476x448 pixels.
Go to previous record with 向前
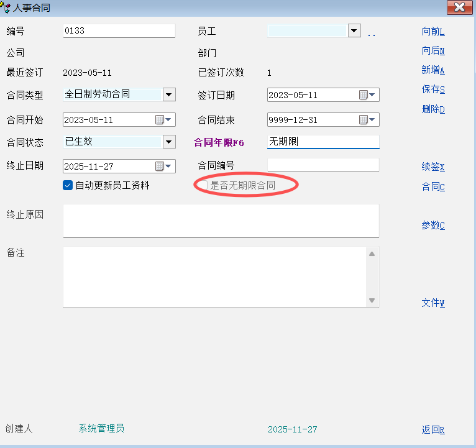pos(433,32)
